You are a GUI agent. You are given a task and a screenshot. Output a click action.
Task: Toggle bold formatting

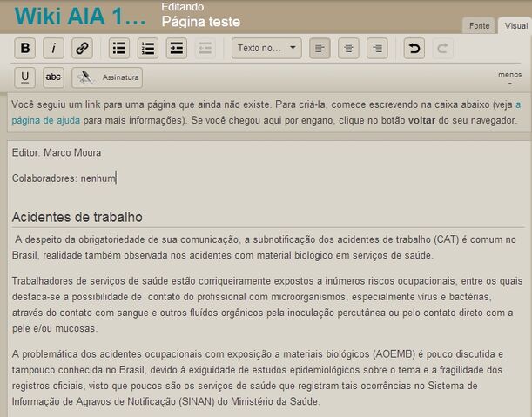(x=24, y=48)
